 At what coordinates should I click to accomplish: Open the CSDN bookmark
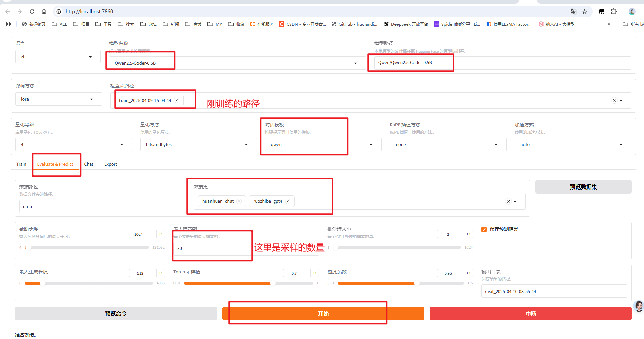pyautogui.click(x=302, y=24)
